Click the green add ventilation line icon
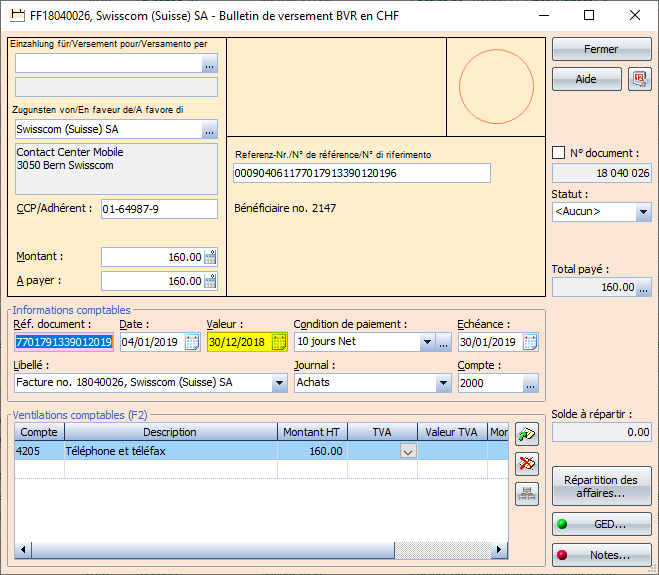 click(526, 433)
